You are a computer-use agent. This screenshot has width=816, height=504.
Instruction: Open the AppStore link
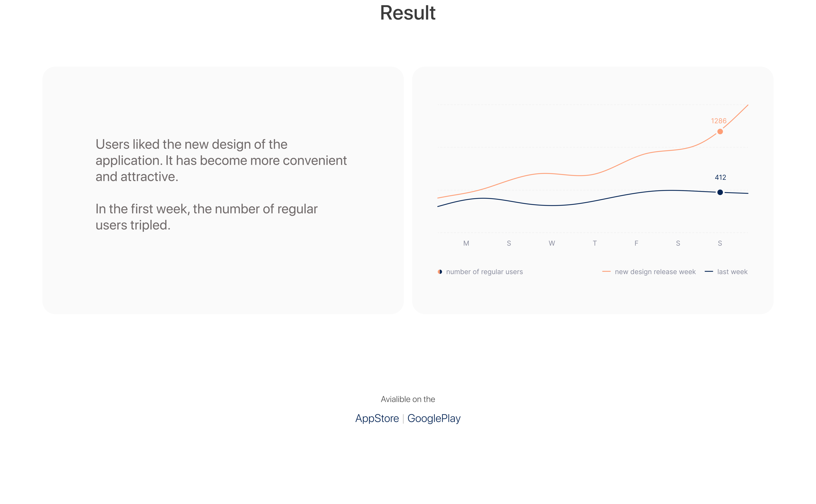click(x=377, y=418)
